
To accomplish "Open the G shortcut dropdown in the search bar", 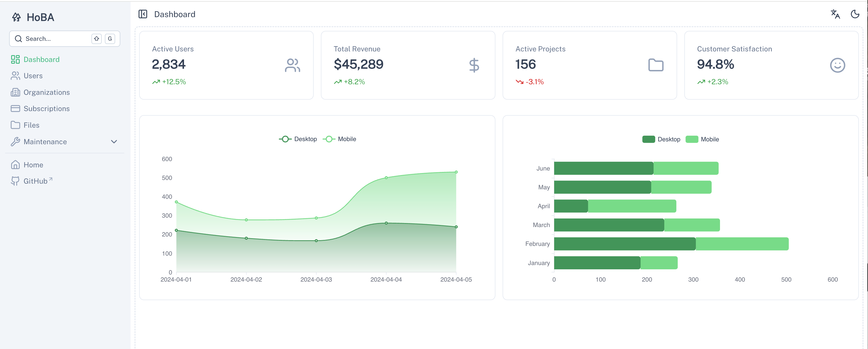I will pyautogui.click(x=110, y=38).
